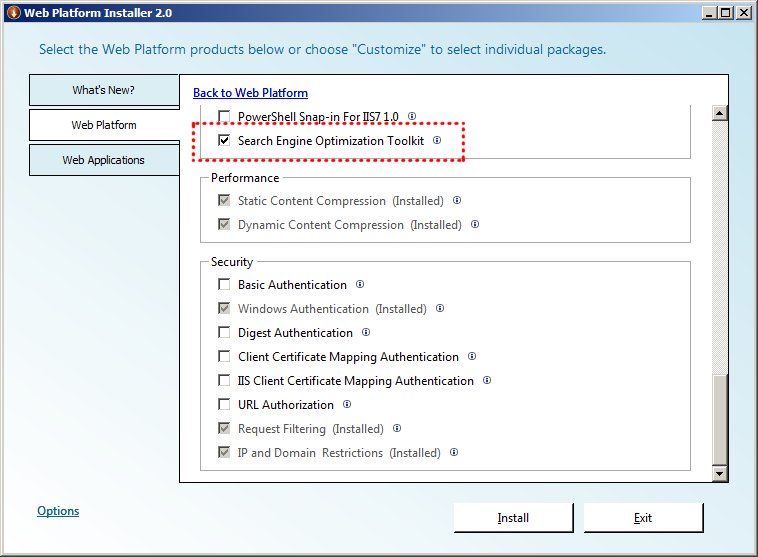Uncheck Search Engine Optimization Toolkit
Screen dimensions: 758x557
224,140
